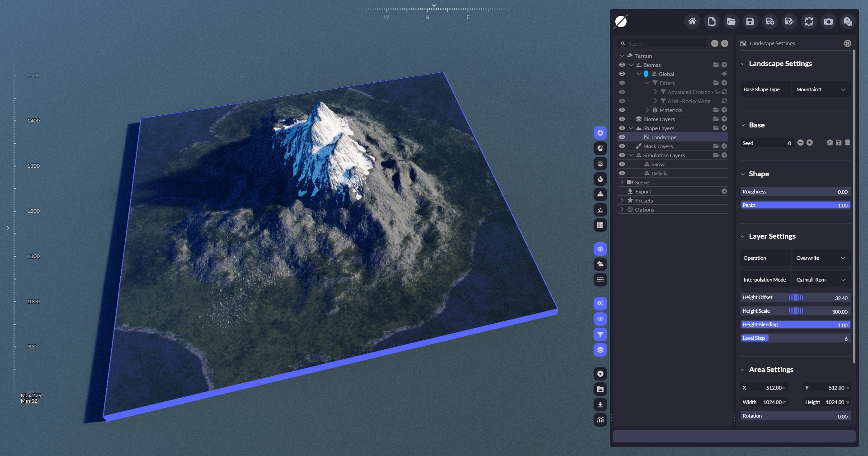Click the circular arrows refresh icon

tap(809, 21)
